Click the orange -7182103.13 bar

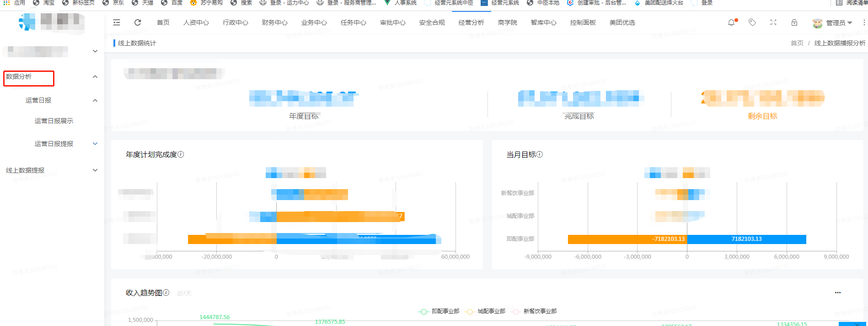tap(627, 239)
